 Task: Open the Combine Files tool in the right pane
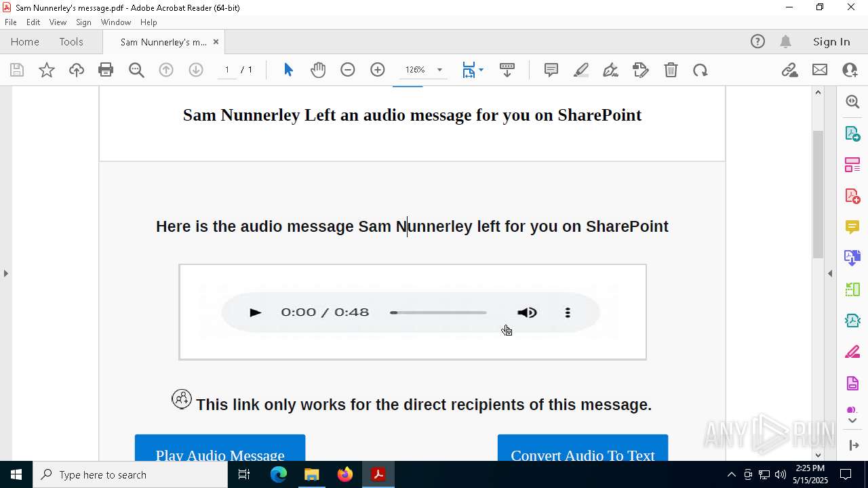click(x=852, y=258)
